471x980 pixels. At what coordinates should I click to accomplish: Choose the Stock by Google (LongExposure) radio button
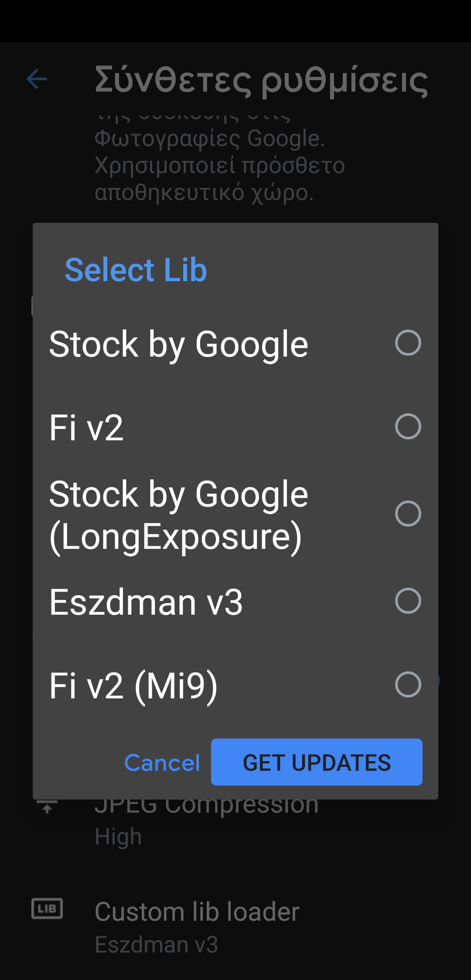tap(408, 514)
